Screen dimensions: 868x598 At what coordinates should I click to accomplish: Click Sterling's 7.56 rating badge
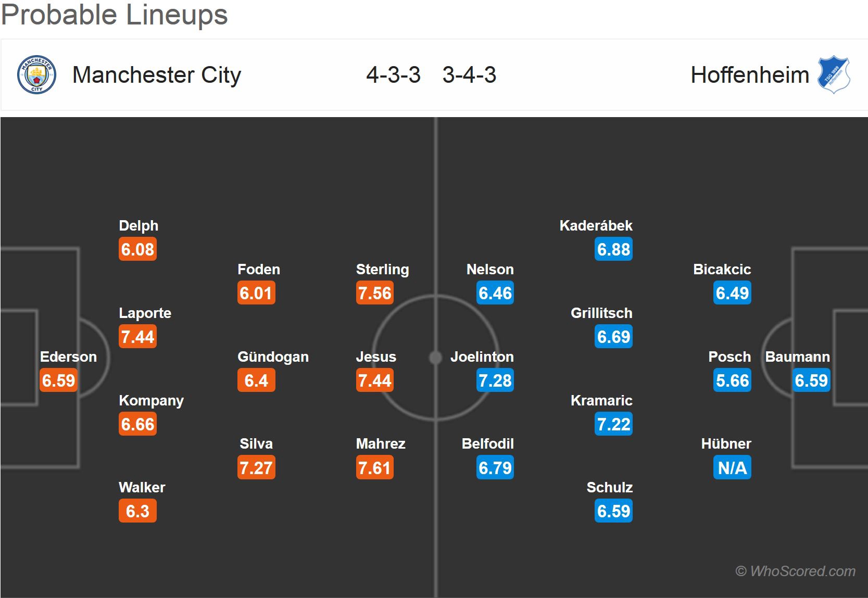coord(374,293)
